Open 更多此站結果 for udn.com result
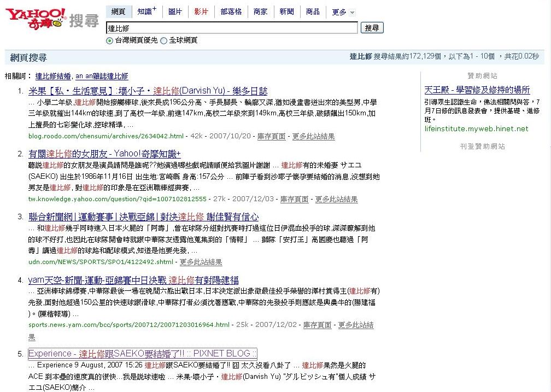551x392 pixels. tap(201, 262)
